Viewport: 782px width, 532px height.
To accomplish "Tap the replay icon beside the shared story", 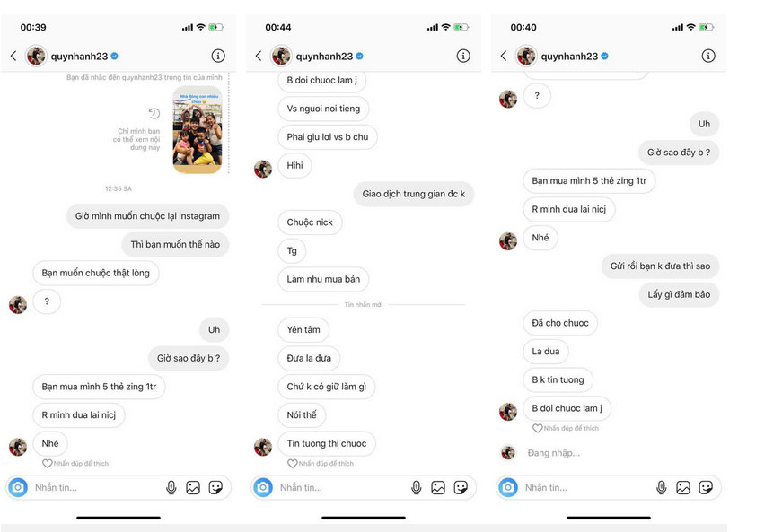I will [154, 113].
